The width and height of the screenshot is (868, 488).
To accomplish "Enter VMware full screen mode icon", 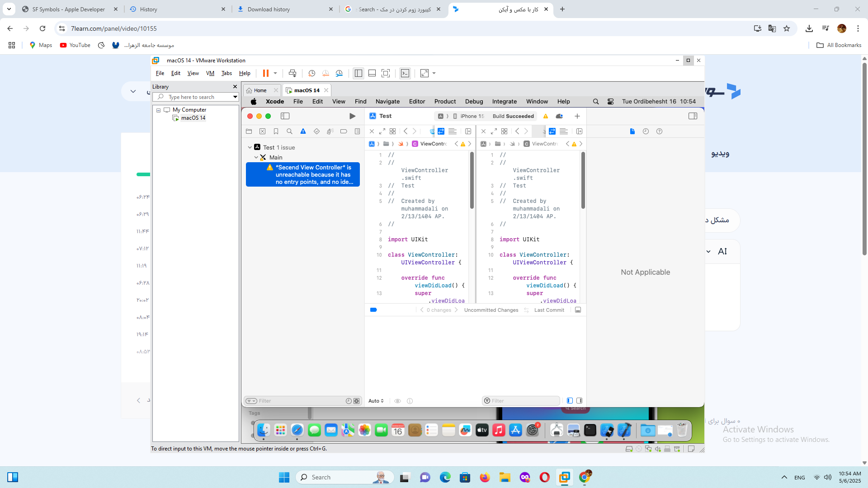I will pos(386,73).
